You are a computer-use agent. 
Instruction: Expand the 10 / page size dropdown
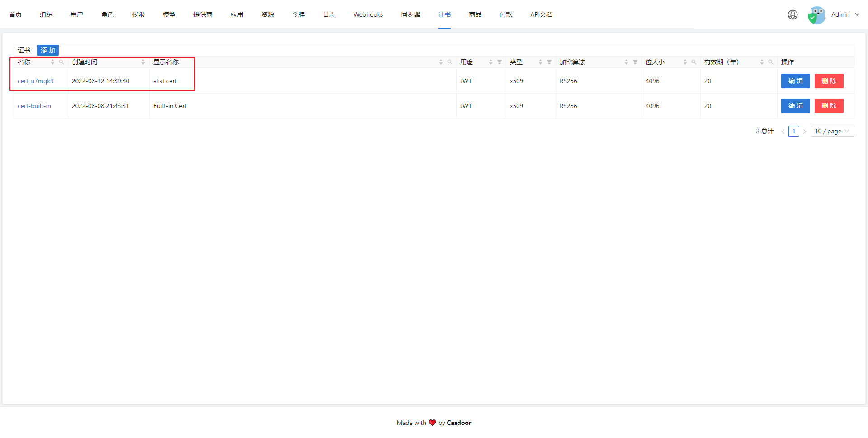[832, 131]
